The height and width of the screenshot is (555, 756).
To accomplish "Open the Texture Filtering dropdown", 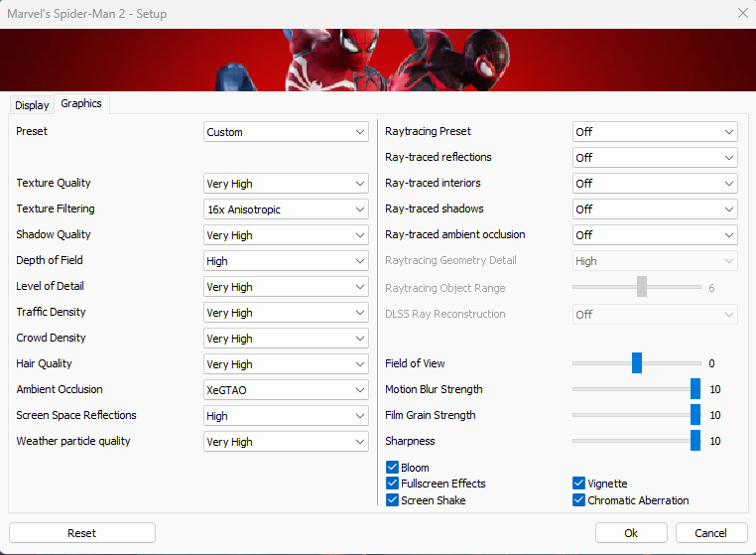I will [286, 209].
